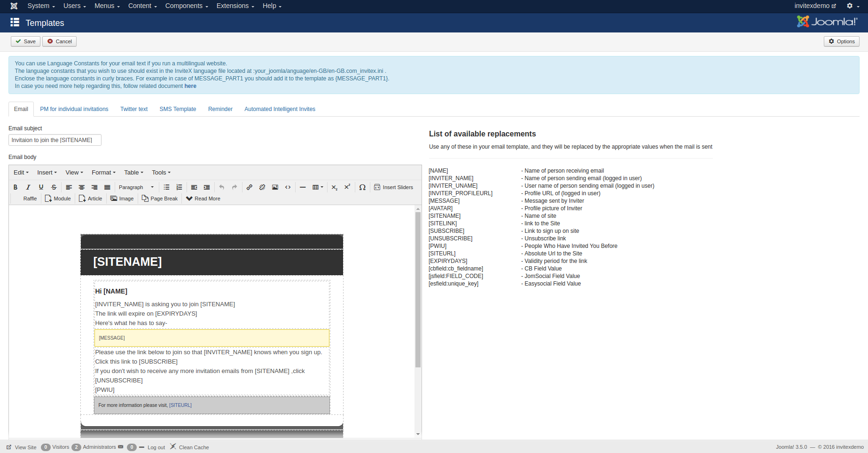This screenshot has width=868, height=453.
Task: Click the editor image insert icon
Action: pyautogui.click(x=275, y=187)
